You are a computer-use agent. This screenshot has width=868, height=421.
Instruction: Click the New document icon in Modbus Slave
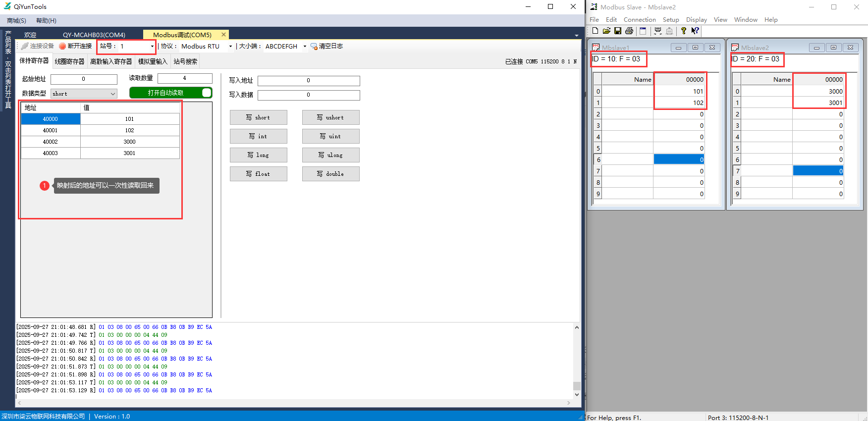[595, 31]
